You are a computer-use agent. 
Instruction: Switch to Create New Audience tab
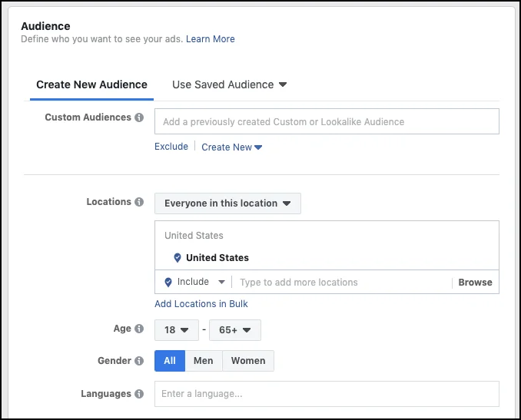(x=91, y=84)
